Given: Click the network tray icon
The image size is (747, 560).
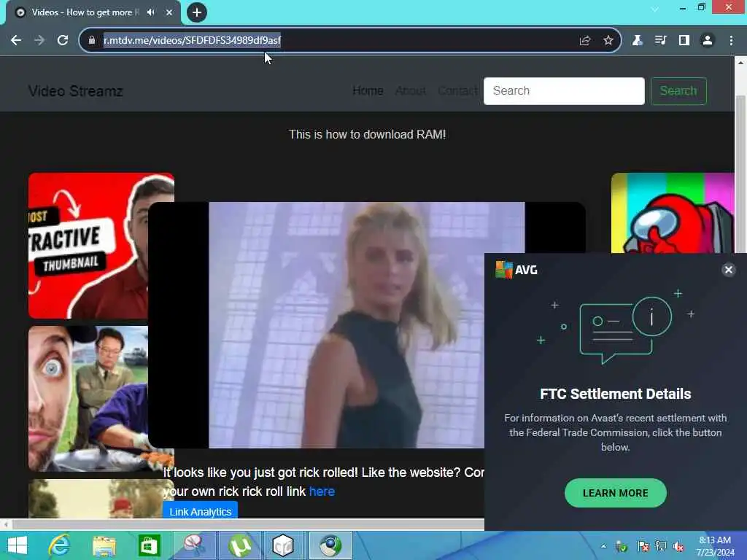Looking at the screenshot, I should pyautogui.click(x=661, y=546).
